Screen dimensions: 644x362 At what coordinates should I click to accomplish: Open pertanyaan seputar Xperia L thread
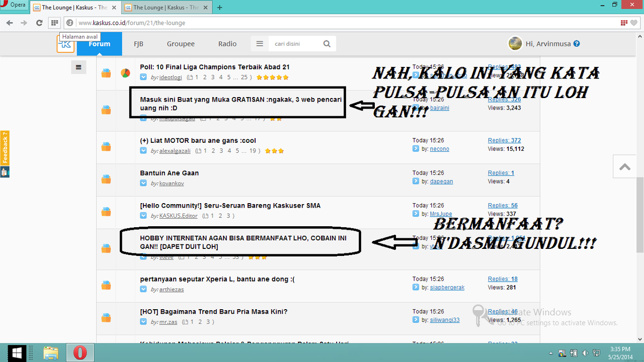[217, 279]
